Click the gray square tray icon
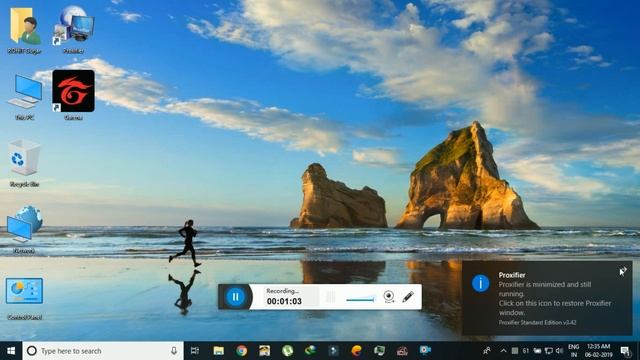 515,351
